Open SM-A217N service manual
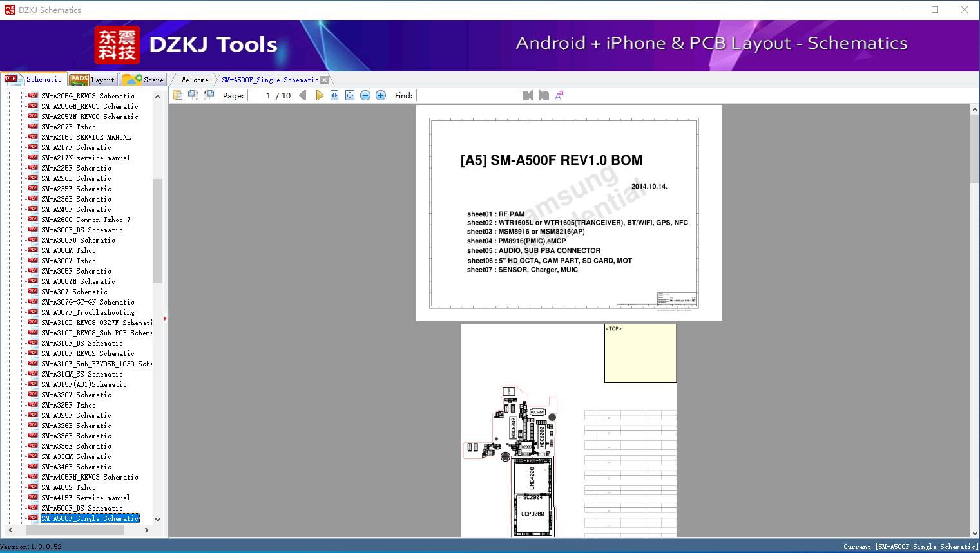The width and height of the screenshot is (980, 553). coord(86,158)
